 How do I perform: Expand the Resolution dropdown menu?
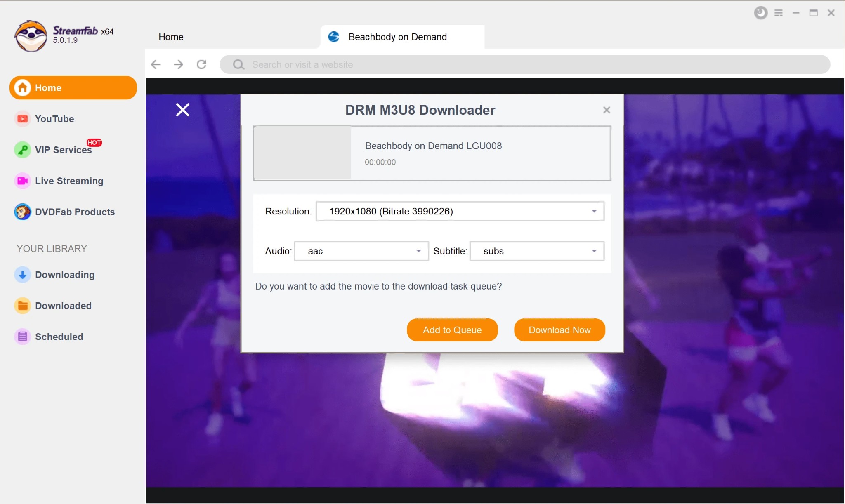[594, 211]
